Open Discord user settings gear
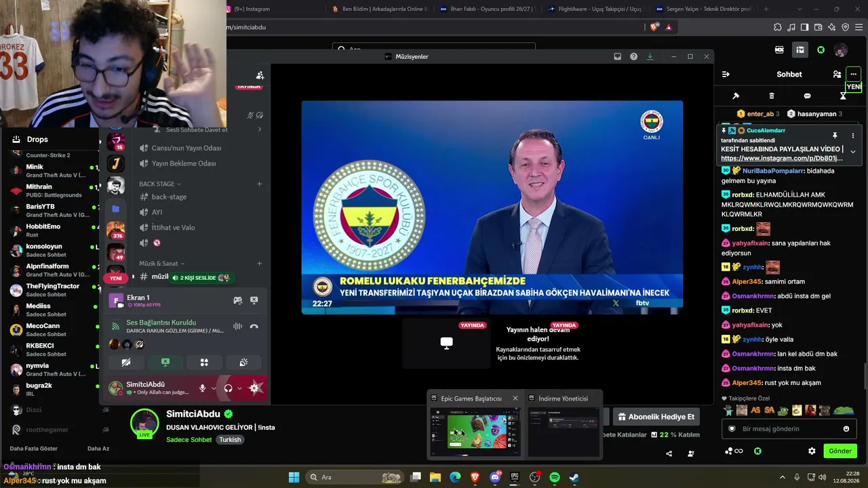This screenshot has height=488, width=868. 254,388
